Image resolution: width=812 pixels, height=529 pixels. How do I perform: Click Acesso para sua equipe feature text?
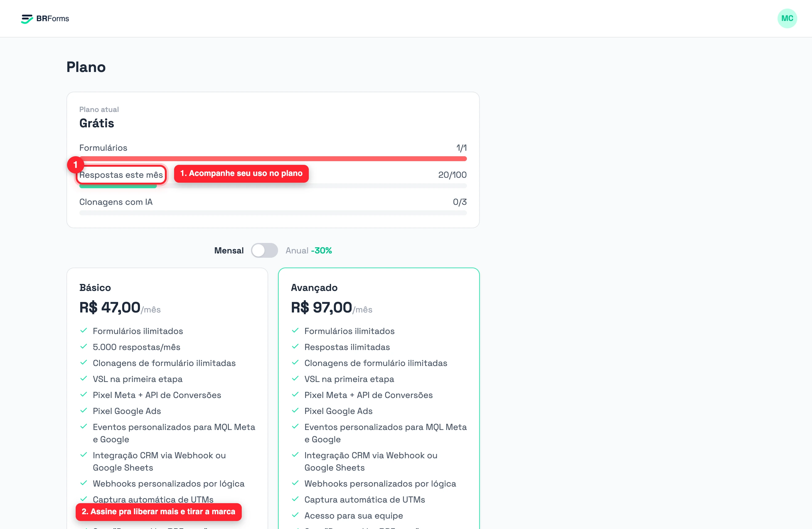pyautogui.click(x=353, y=516)
